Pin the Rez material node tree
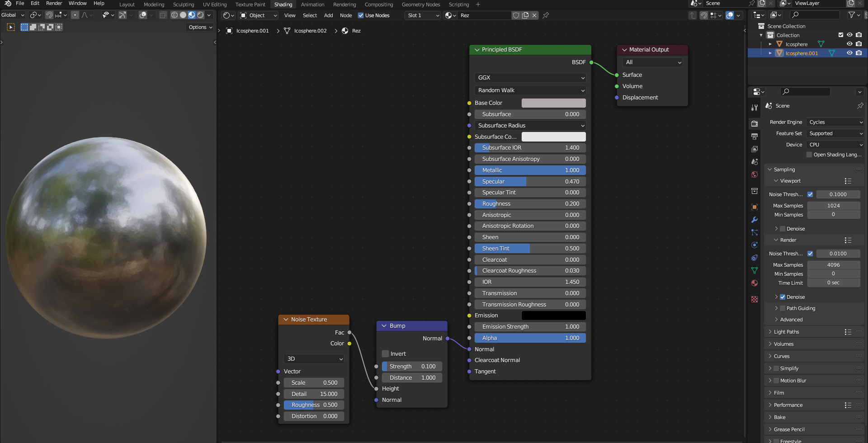The image size is (868, 443). click(546, 15)
